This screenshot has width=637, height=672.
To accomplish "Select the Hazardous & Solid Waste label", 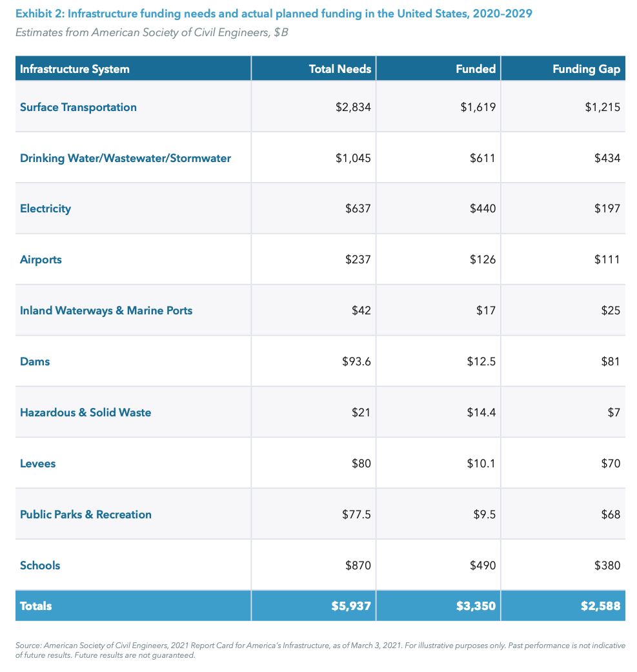I will point(86,412).
